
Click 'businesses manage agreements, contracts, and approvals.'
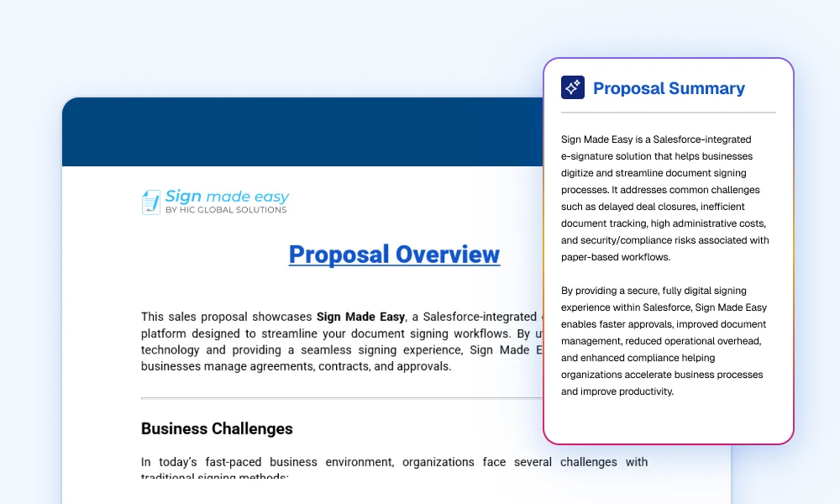point(297,366)
